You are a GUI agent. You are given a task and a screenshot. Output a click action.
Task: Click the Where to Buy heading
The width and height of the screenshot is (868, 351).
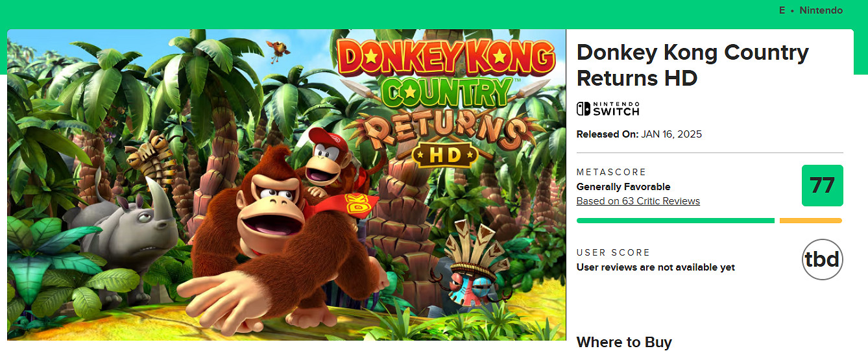[x=623, y=342]
